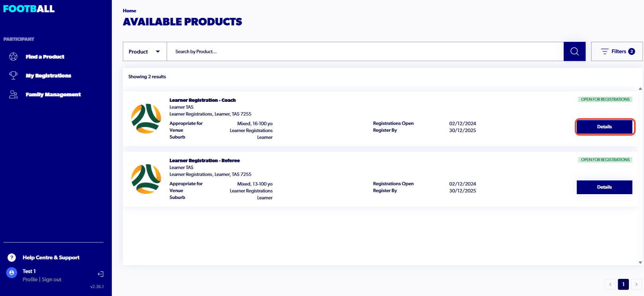644x296 pixels.
Task: Click Coach card Register By date 30/12/2025
Action: tap(463, 130)
